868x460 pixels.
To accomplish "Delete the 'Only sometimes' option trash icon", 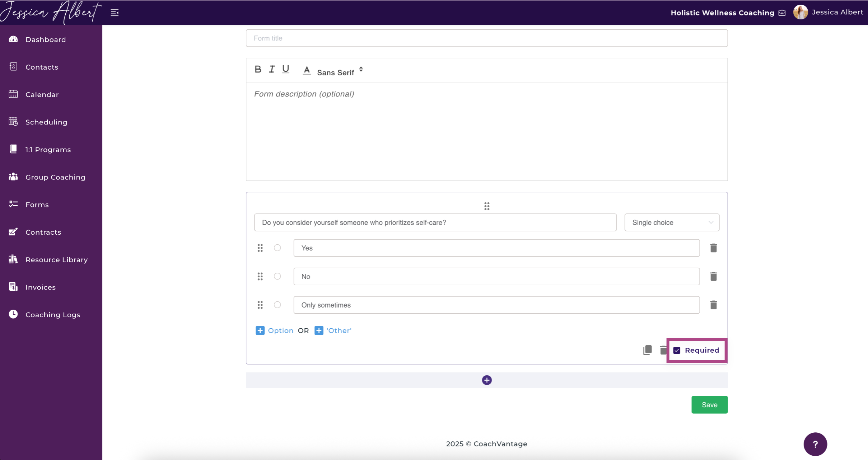I will tap(713, 305).
